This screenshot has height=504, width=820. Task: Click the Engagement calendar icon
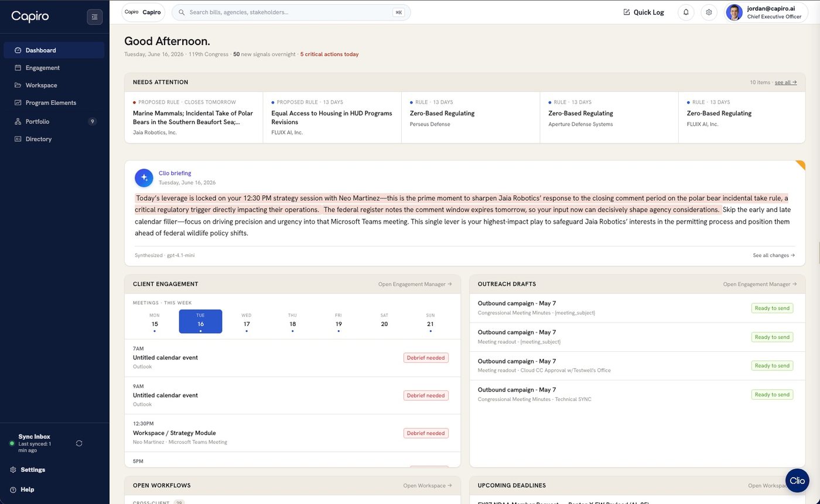point(18,68)
